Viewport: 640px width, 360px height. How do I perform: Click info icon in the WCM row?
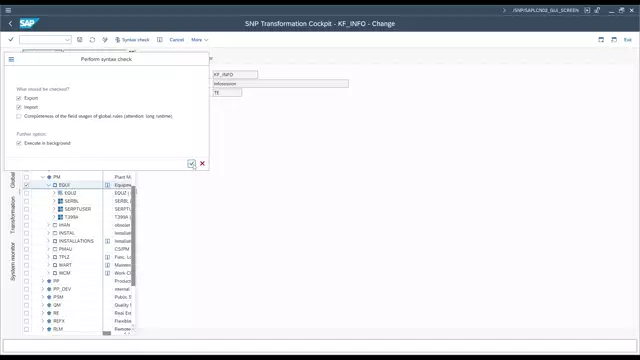coord(107,273)
